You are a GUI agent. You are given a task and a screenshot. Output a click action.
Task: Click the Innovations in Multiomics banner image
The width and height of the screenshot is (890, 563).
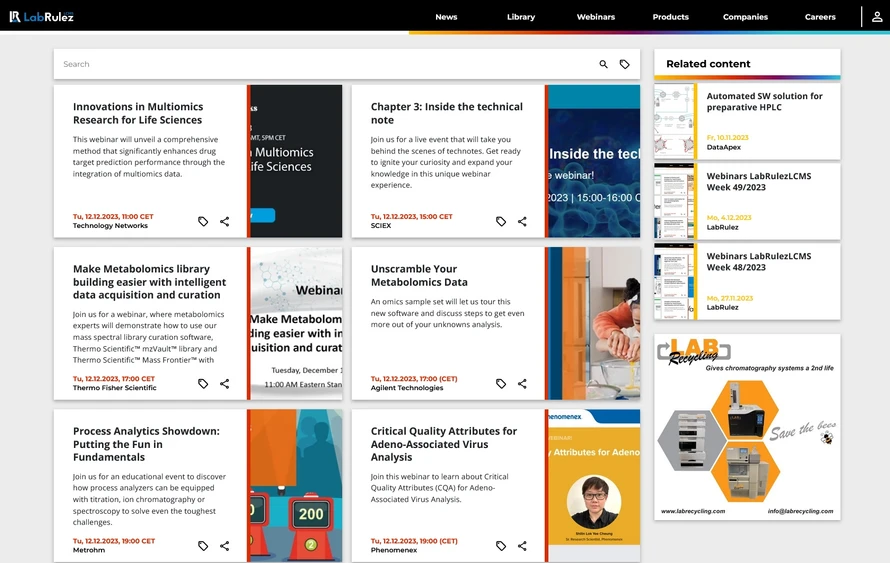coord(296,161)
